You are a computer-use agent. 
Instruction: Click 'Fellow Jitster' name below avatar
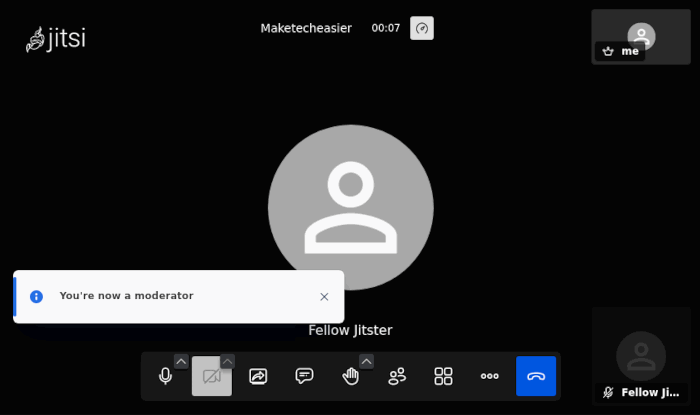(x=350, y=330)
